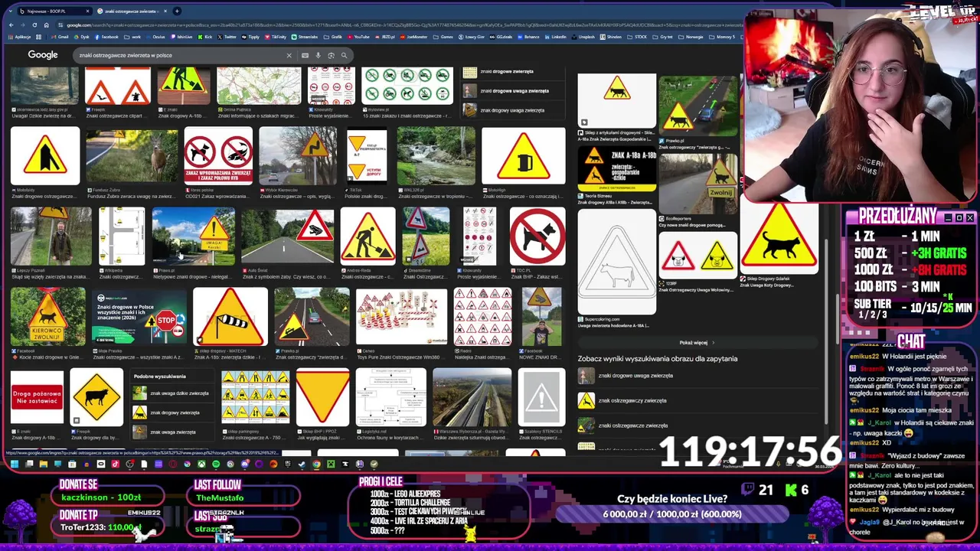The height and width of the screenshot is (551, 980).
Task: Search by image with the Google Lens icon
Action: coord(331,55)
